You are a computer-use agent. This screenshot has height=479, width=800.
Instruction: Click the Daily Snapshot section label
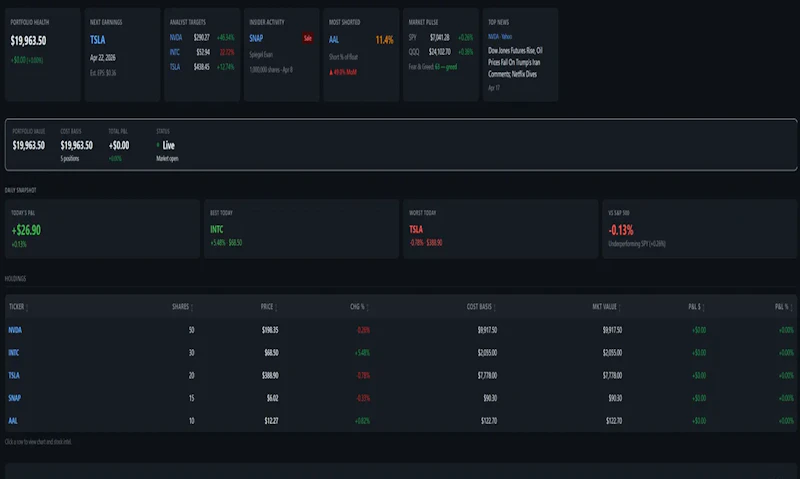(x=20, y=190)
